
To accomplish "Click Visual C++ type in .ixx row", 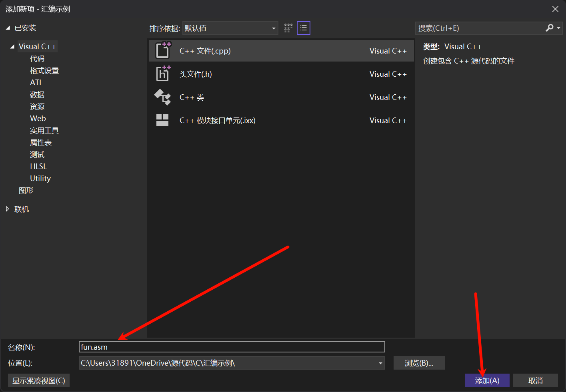I will click(x=388, y=121).
